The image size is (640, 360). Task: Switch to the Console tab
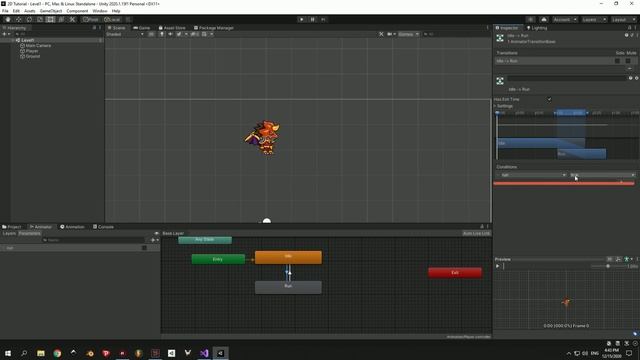pyautogui.click(x=103, y=227)
